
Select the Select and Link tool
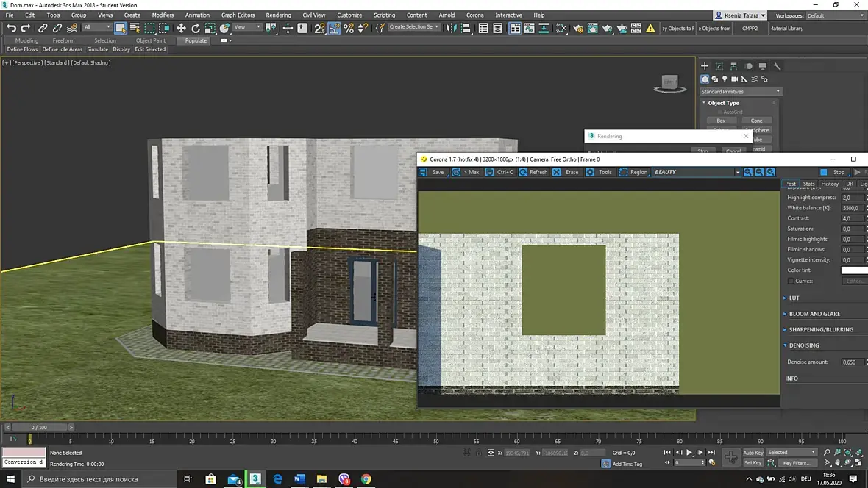point(43,28)
